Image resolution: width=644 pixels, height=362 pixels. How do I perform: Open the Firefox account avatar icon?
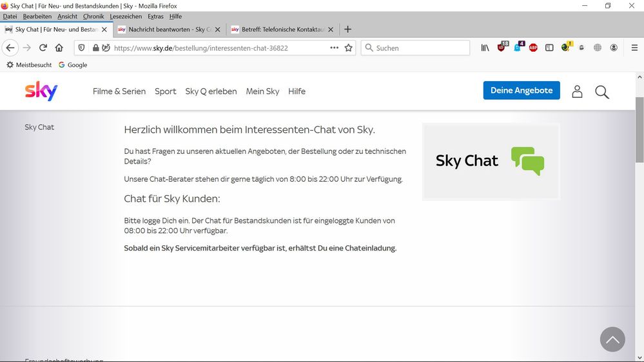(x=614, y=48)
